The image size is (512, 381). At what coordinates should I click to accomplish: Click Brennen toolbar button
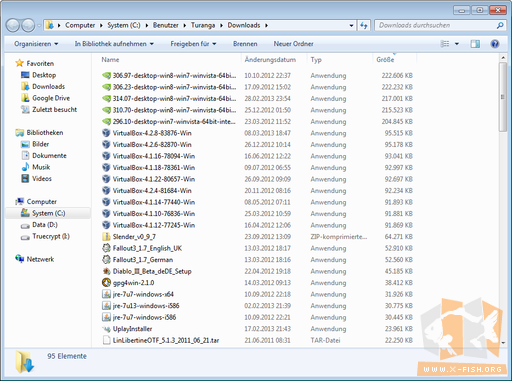coord(245,44)
